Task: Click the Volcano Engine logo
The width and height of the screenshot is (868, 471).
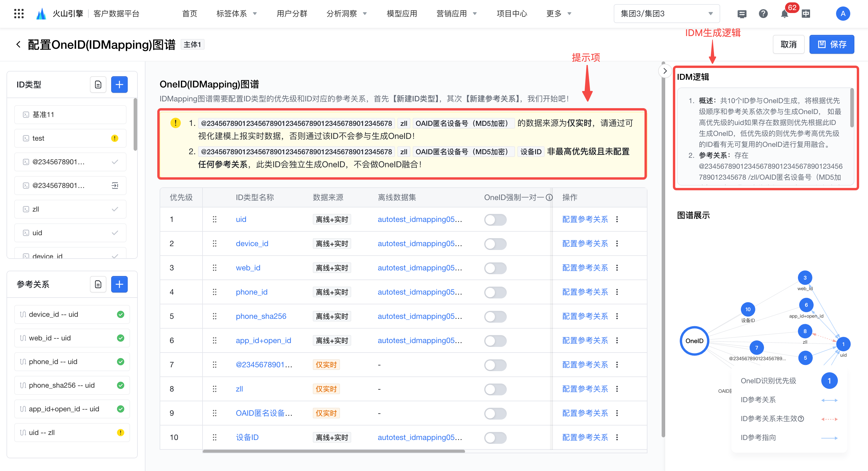Action: point(41,14)
